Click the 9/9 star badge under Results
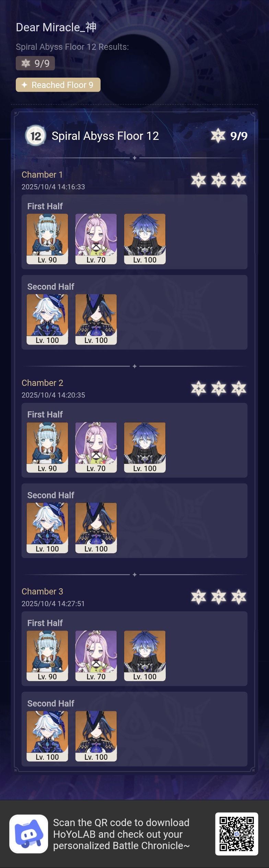Screen dimensions: 269x868 point(35,63)
